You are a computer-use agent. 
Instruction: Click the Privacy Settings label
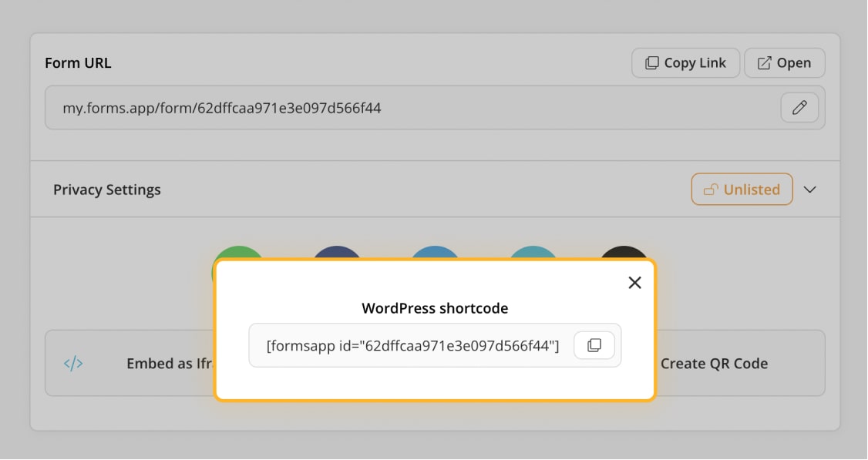107,190
